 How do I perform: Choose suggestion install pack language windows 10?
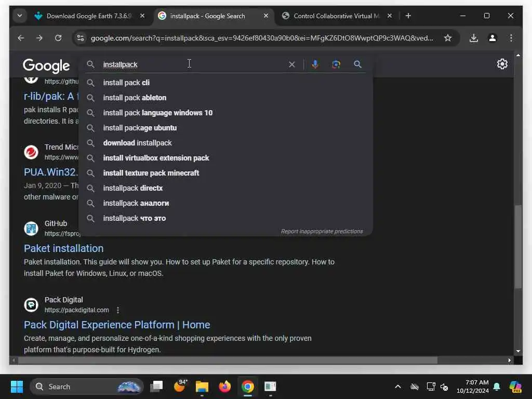[225, 113]
